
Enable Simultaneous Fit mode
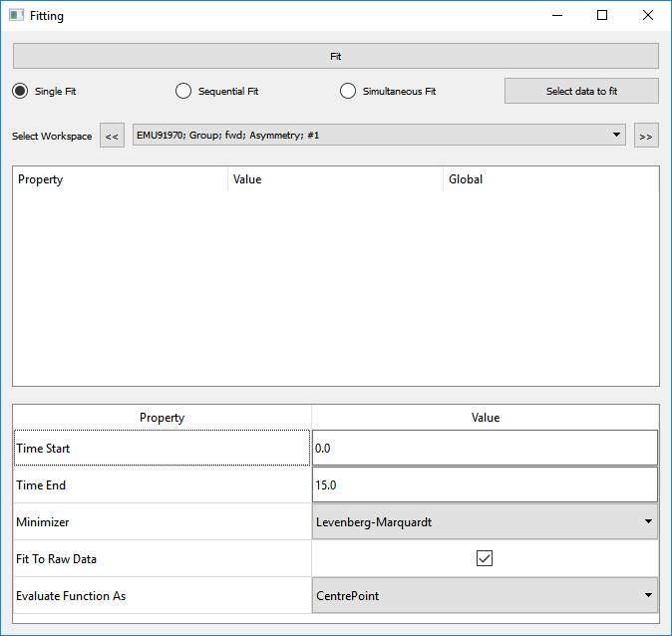348,91
